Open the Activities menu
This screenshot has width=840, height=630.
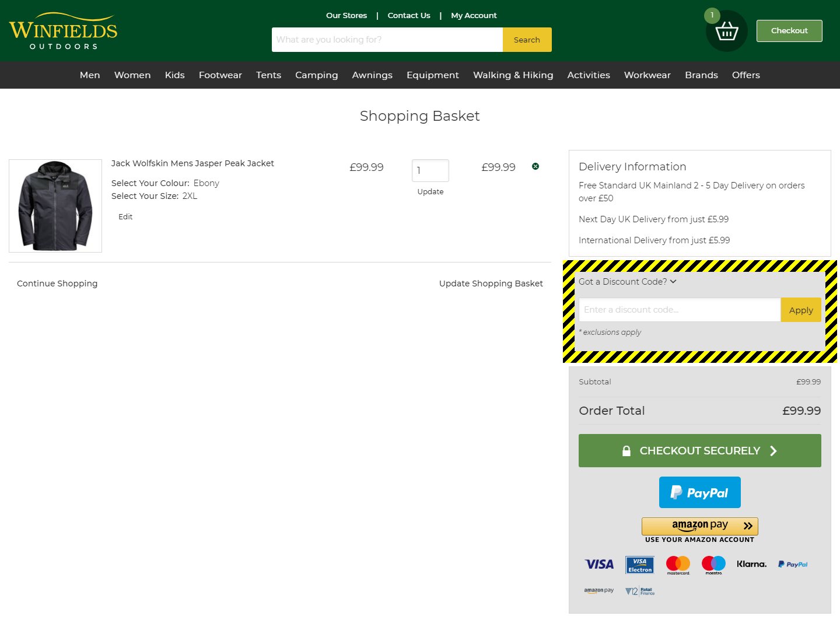point(589,75)
